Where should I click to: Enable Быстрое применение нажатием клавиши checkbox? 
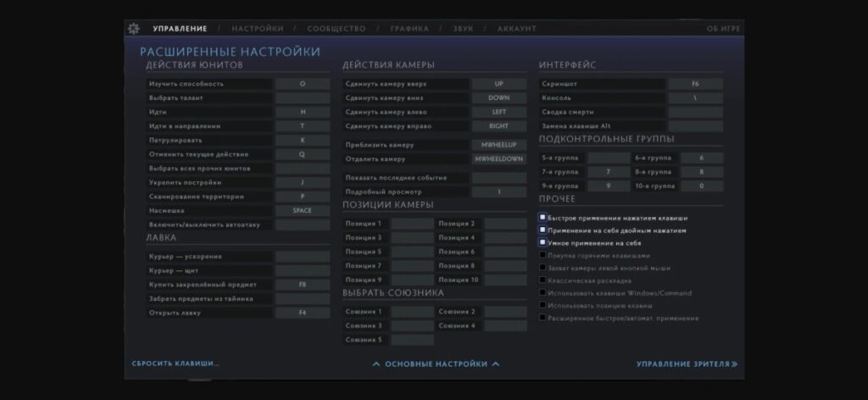pyautogui.click(x=543, y=218)
